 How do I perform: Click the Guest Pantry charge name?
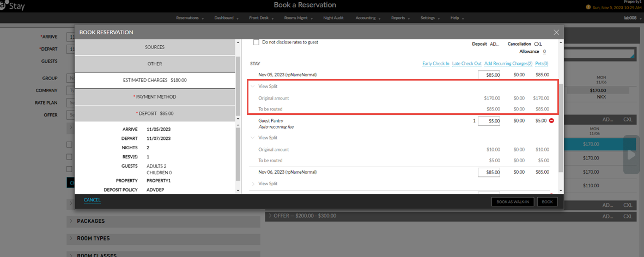point(271,121)
